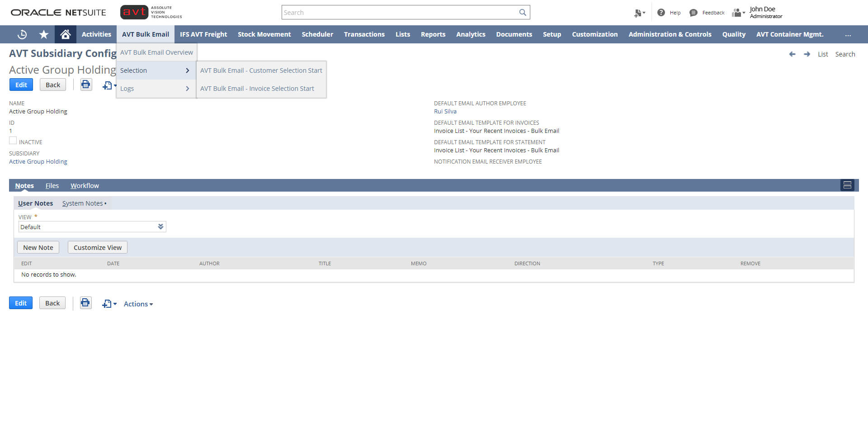
Task: Toggle the Inactive checkbox
Action: pos(13,140)
